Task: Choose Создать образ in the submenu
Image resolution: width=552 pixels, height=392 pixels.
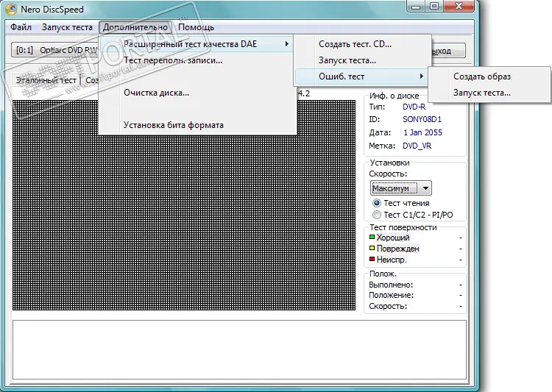Action: click(481, 76)
